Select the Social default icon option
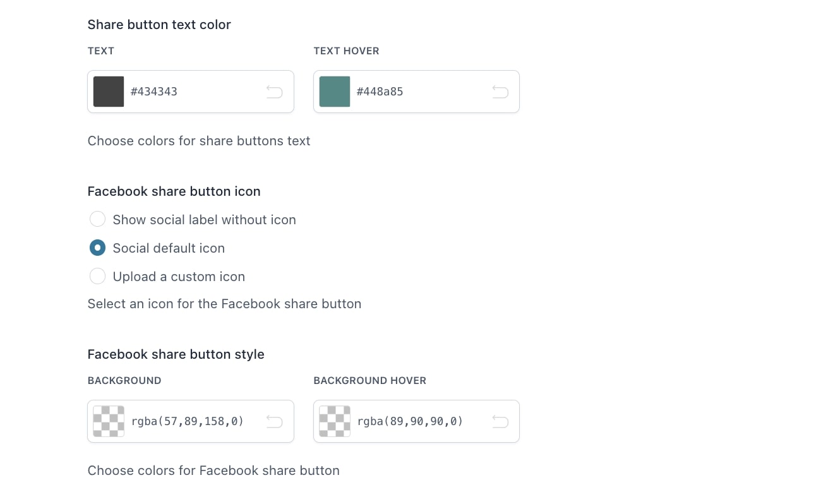 coord(97,248)
